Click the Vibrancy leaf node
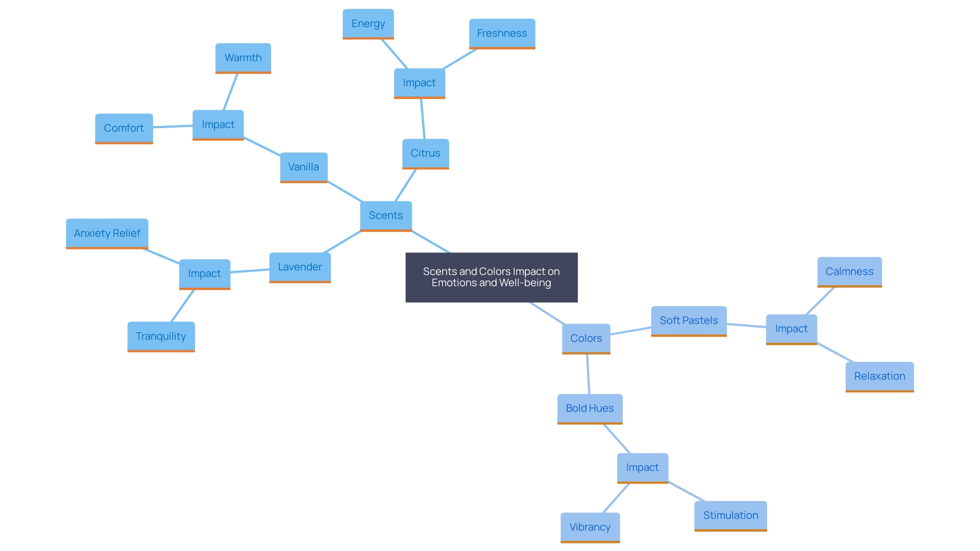 pos(580,513)
